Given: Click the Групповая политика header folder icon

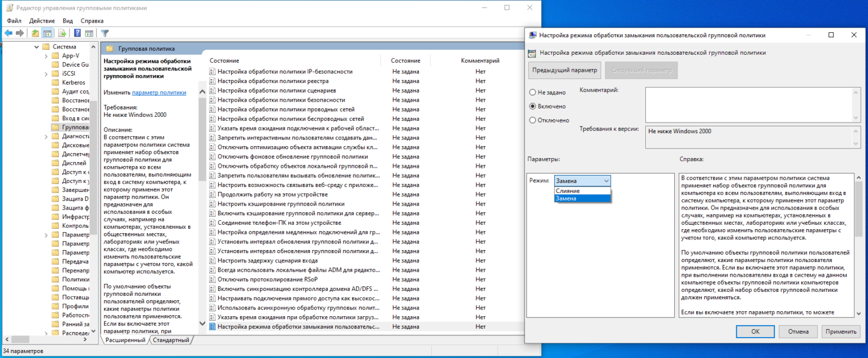Looking at the screenshot, I should tap(110, 49).
